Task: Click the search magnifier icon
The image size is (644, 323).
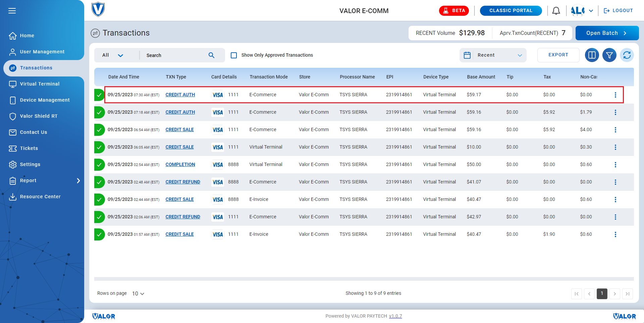Action: 211,55
